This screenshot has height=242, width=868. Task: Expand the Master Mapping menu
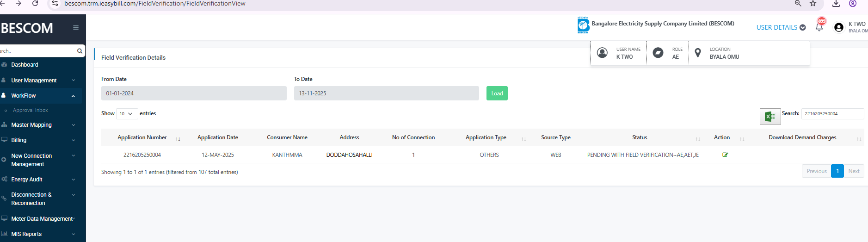(41, 125)
